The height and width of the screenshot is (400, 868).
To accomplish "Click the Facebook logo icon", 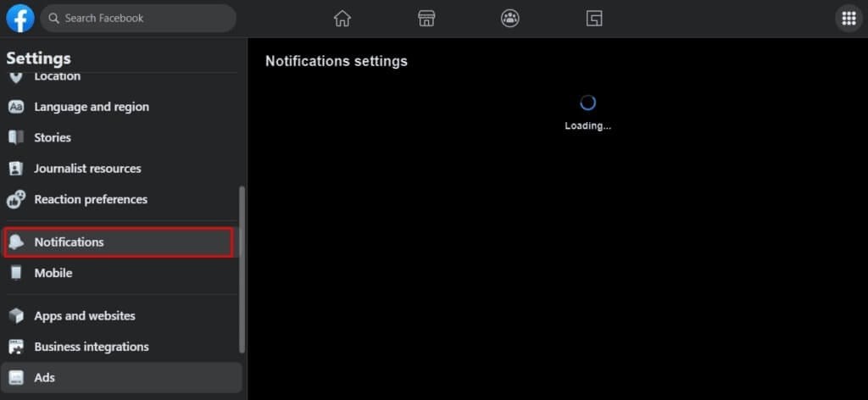I will point(20,19).
